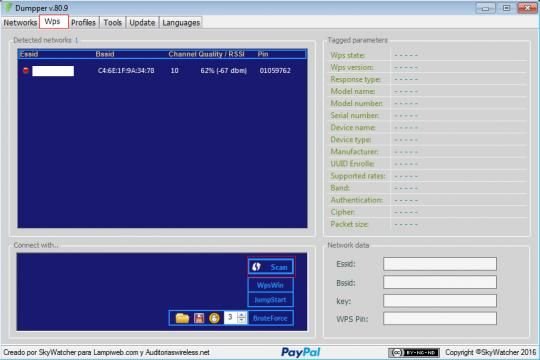The image size is (540, 360).
Task: Click the Packet size parameter row
Action: pos(428,224)
